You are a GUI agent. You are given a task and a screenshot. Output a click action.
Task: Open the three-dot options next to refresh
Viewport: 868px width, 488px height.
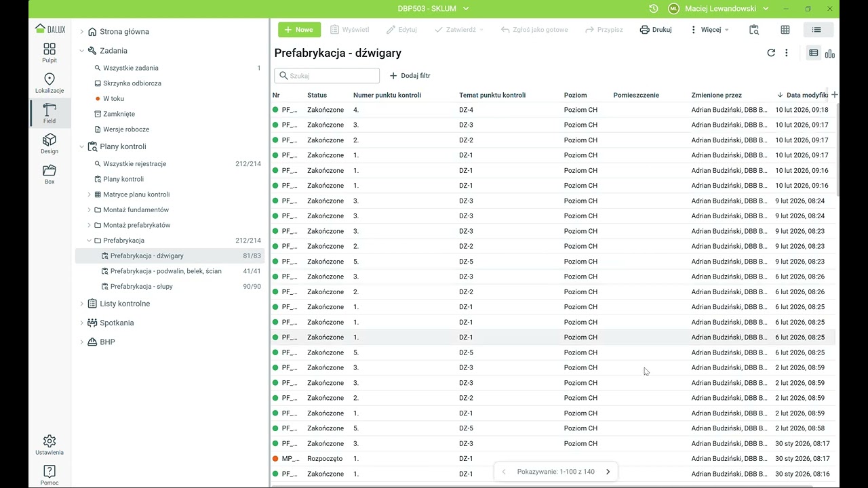787,53
